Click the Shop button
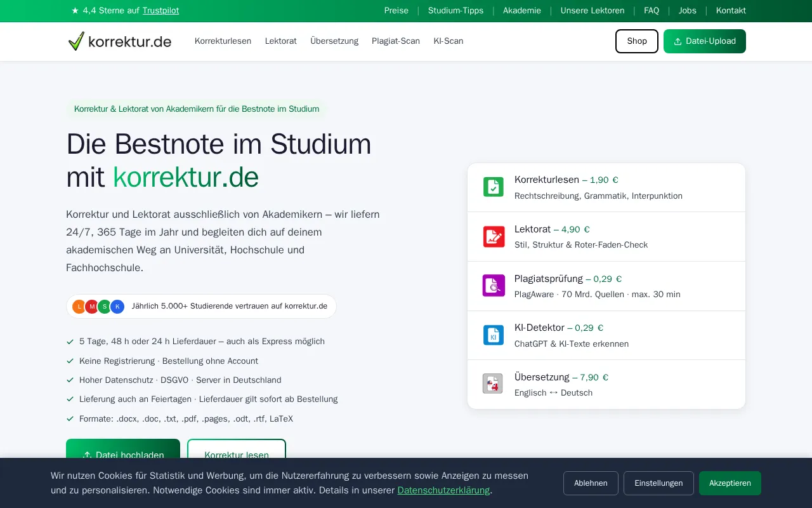Screen dimensions: 812x508 pos(637,41)
